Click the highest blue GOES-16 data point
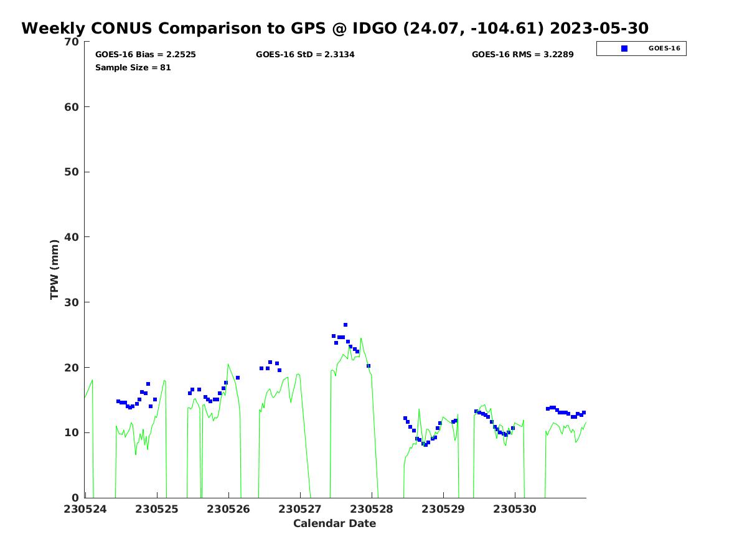Viewport: 747px width, 560px height. (x=345, y=325)
